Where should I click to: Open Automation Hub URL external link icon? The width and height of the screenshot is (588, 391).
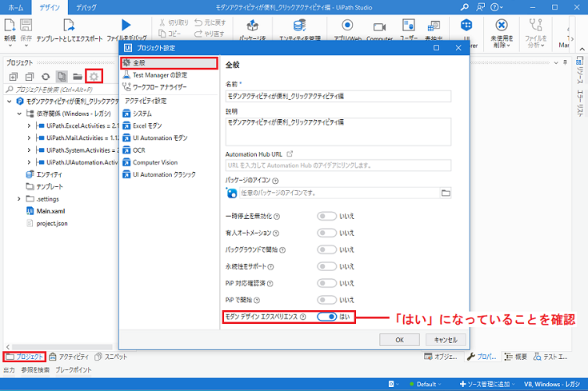click(290, 154)
